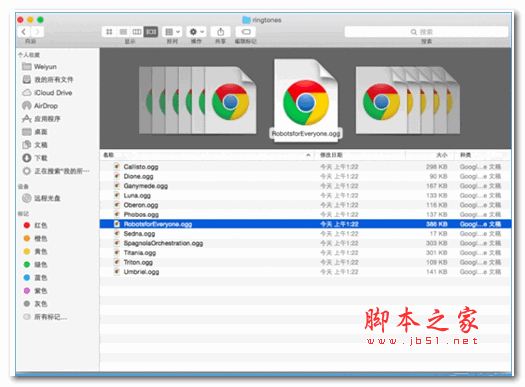Sort the list by 大小 column
Screen dimensions: 525x387
point(429,155)
